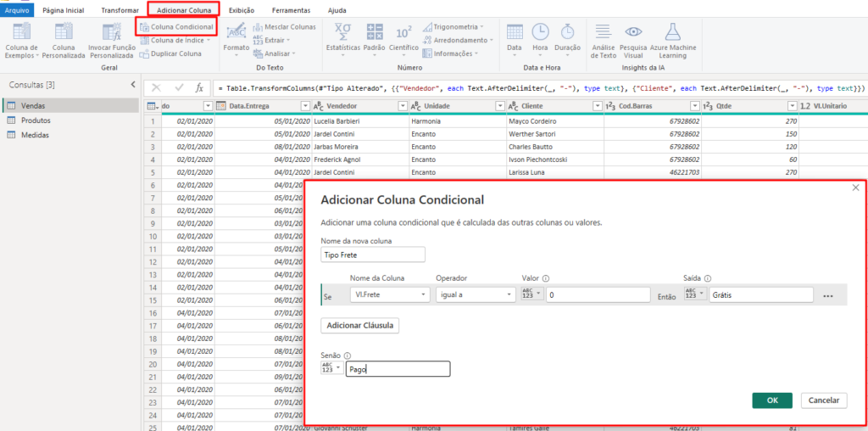Image resolution: width=868 pixels, height=431 pixels.
Task: Click the Duração clock icon
Action: point(567,33)
